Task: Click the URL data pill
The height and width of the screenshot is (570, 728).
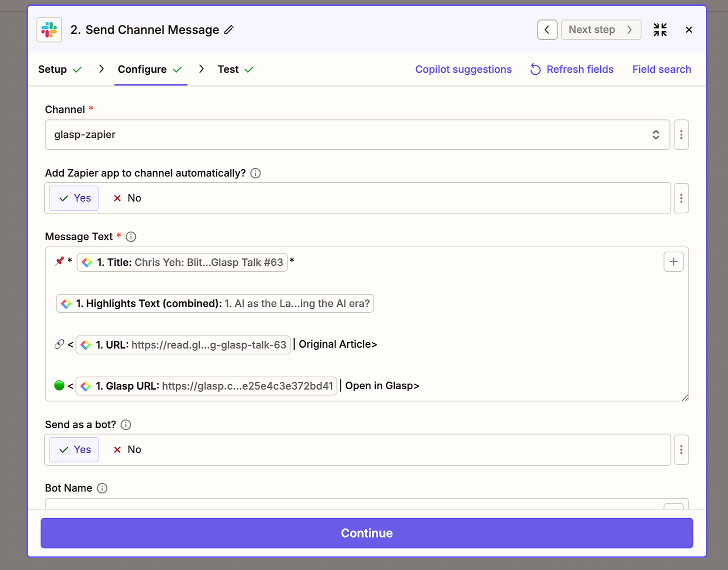Action: point(183,345)
